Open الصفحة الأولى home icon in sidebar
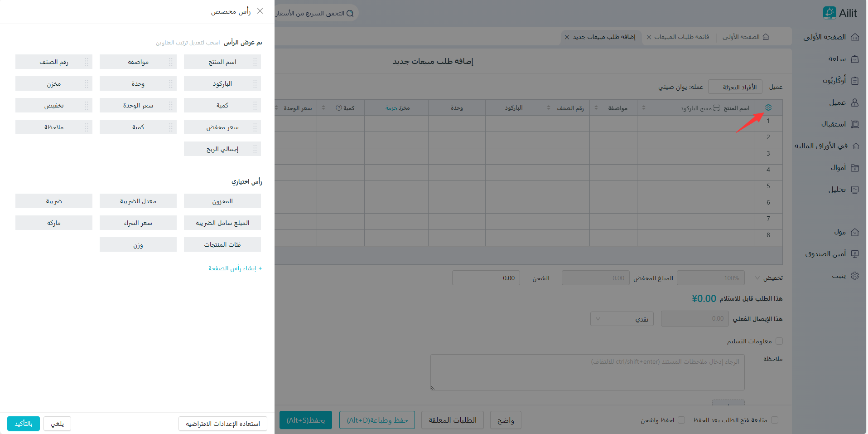Screen dimensions: 868x434 [x=855, y=37]
